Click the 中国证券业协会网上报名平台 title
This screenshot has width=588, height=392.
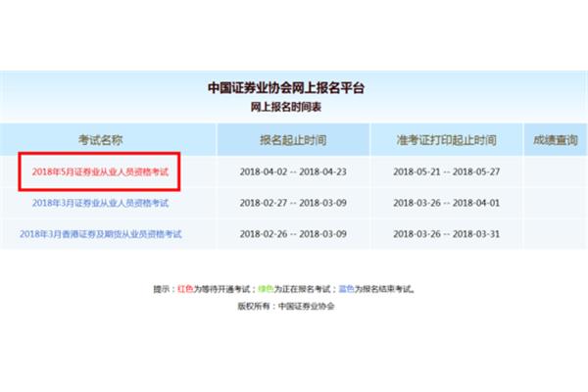(x=286, y=88)
